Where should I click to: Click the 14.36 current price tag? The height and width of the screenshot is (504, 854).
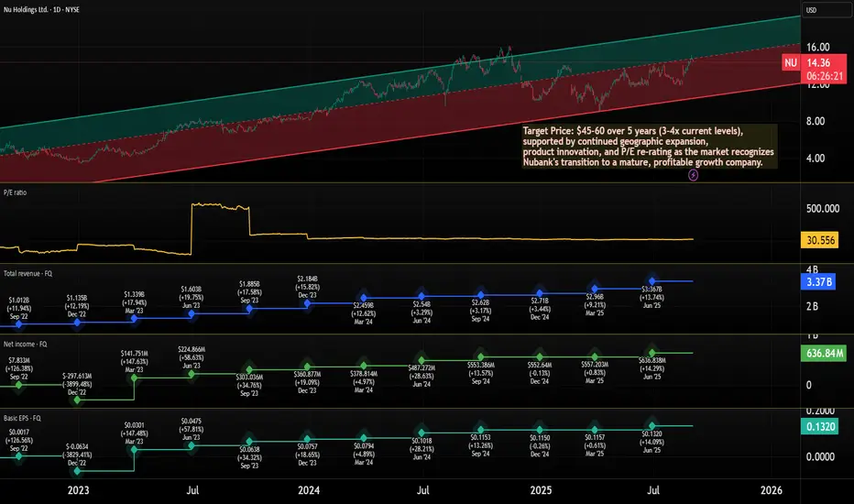tap(818, 62)
